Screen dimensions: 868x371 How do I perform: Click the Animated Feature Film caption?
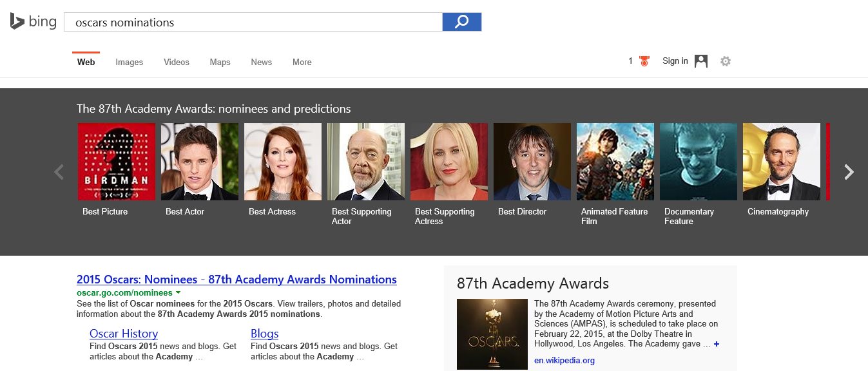(x=615, y=216)
